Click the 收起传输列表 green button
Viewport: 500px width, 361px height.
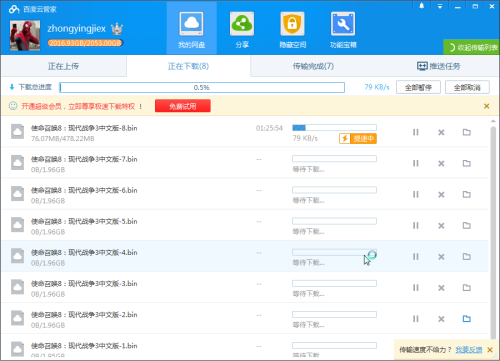pyautogui.click(x=471, y=47)
